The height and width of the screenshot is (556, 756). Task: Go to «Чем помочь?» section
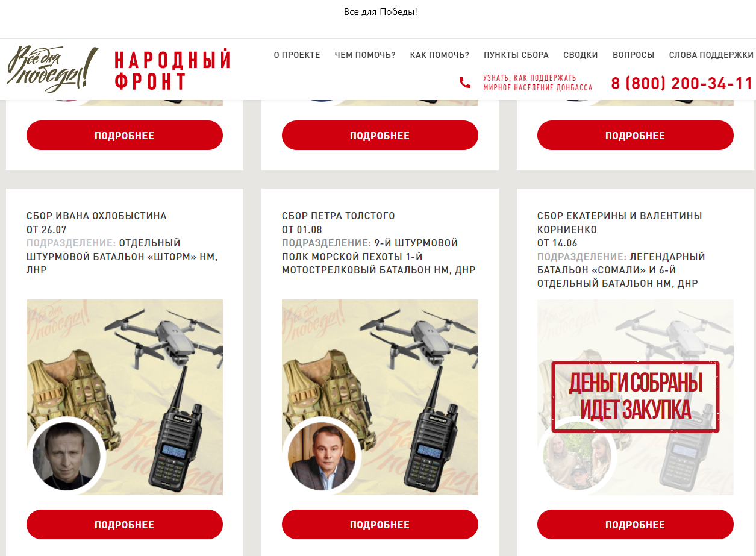[x=365, y=55]
